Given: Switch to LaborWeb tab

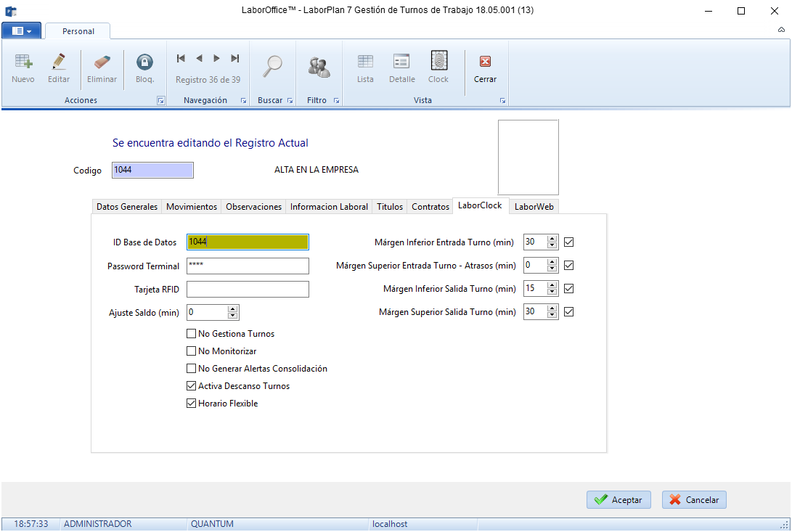Looking at the screenshot, I should 534,207.
